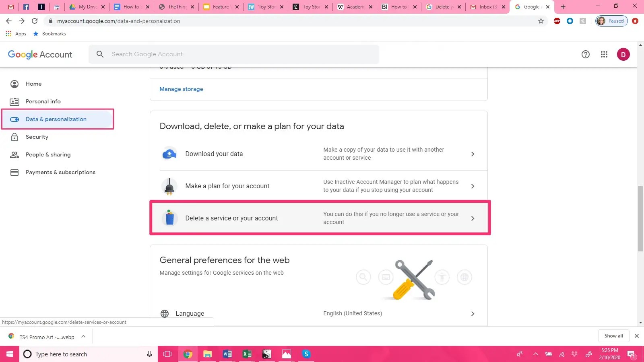Screen dimensions: 644x362
Task: Launch Word from the taskbar
Action: [x=227, y=354]
